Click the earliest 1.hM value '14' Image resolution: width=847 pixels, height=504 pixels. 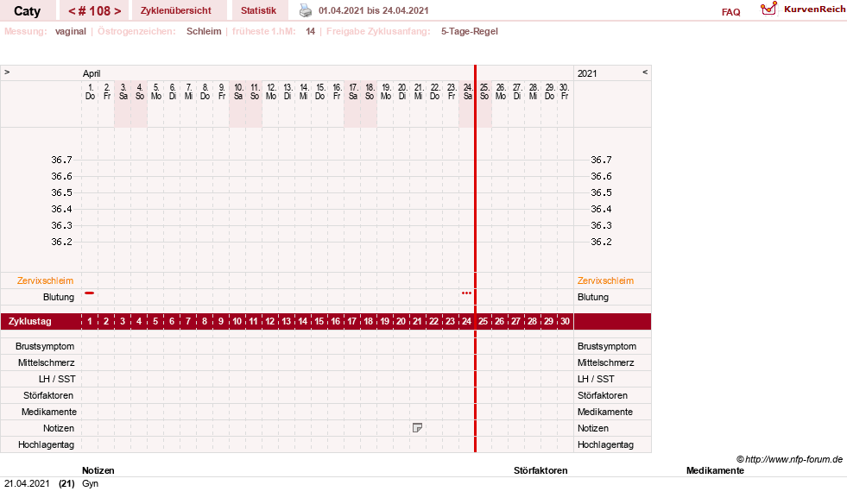click(x=310, y=31)
